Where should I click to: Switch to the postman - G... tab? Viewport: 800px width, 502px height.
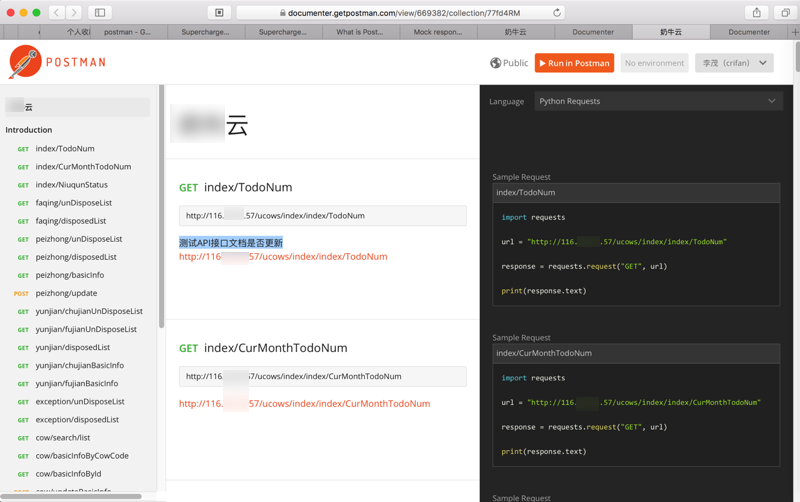pyautogui.click(x=127, y=32)
